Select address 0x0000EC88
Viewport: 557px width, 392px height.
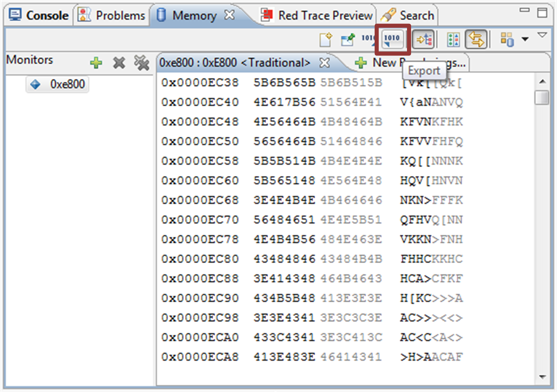[x=200, y=278]
